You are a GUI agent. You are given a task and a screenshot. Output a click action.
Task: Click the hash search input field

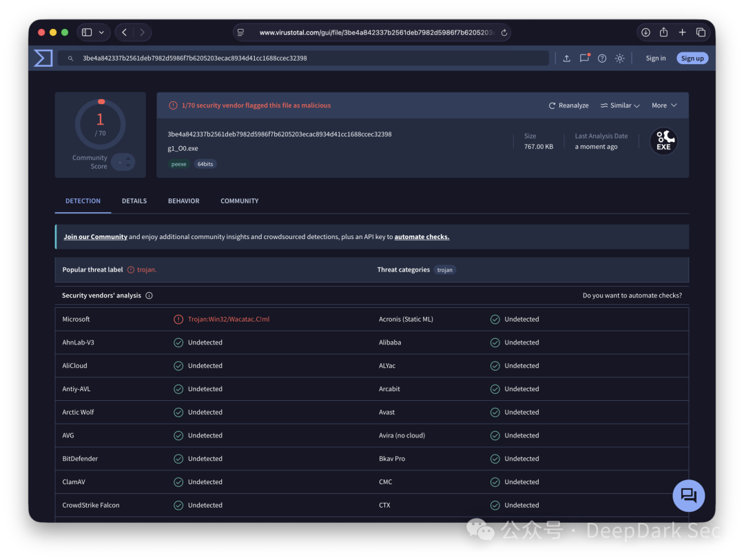pos(304,59)
